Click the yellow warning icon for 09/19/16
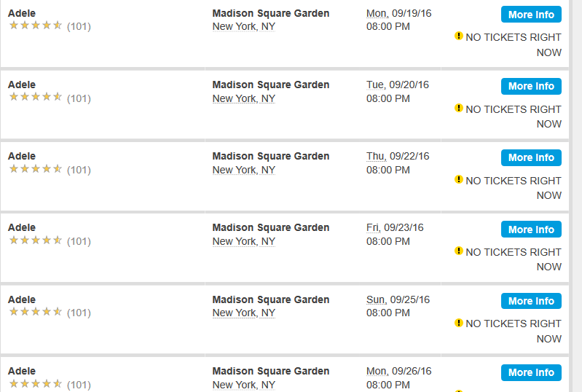Viewport: 582px width, 392px height. 459,36
